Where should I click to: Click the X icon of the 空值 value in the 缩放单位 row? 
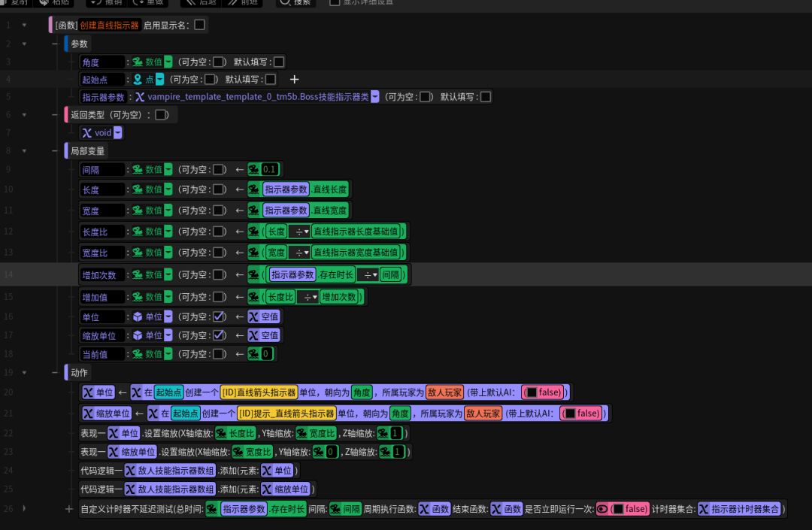point(253,335)
